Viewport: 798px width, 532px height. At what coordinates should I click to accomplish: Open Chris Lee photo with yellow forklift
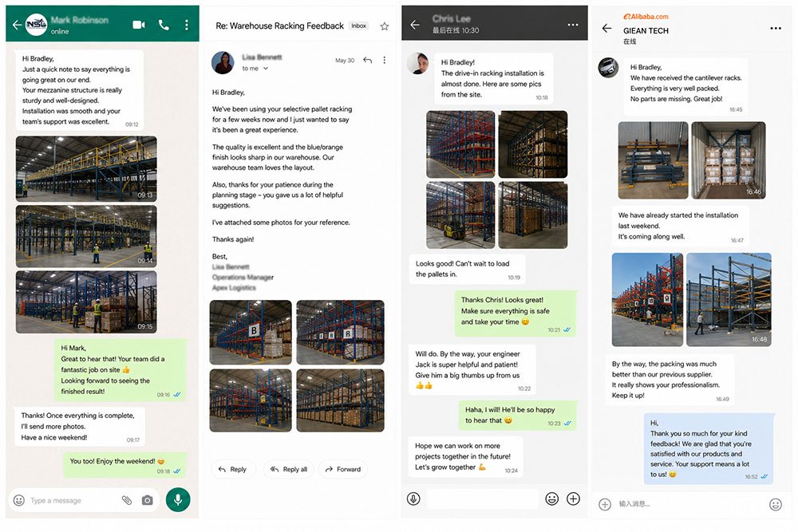(x=460, y=215)
